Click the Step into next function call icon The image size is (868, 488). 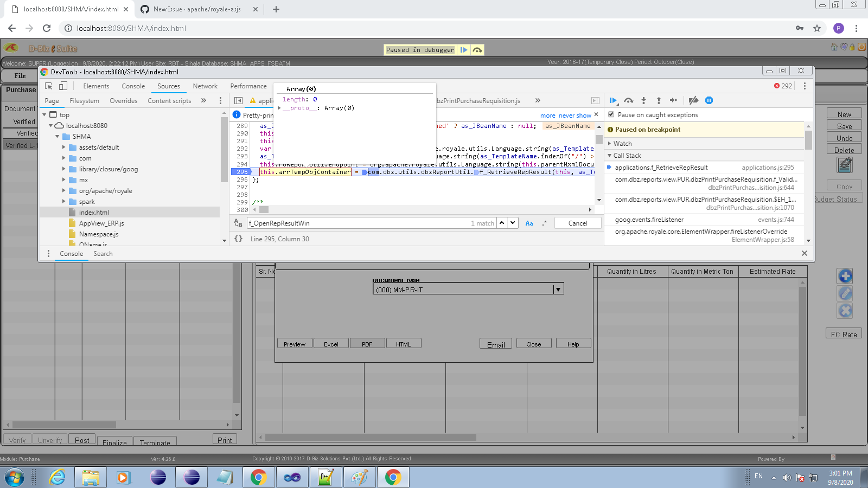(x=643, y=100)
